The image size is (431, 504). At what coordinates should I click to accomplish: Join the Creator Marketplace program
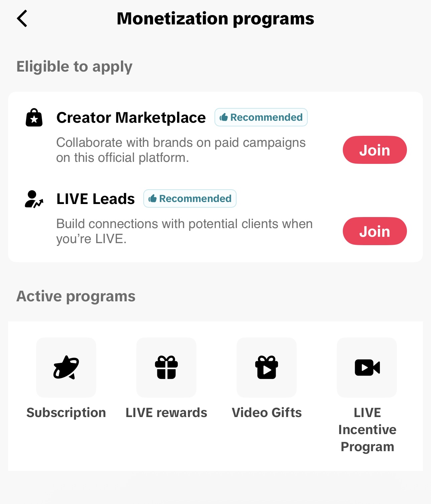click(375, 150)
